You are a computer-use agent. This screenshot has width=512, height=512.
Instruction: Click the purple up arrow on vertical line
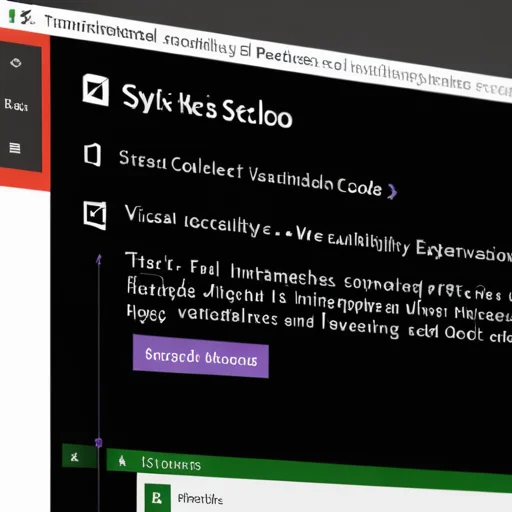(99, 259)
